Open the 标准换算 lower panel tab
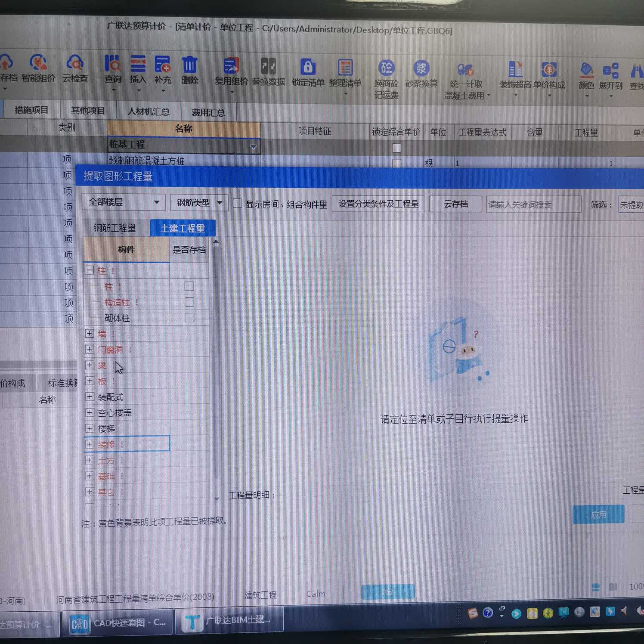The width and height of the screenshot is (644, 644). 58,383
